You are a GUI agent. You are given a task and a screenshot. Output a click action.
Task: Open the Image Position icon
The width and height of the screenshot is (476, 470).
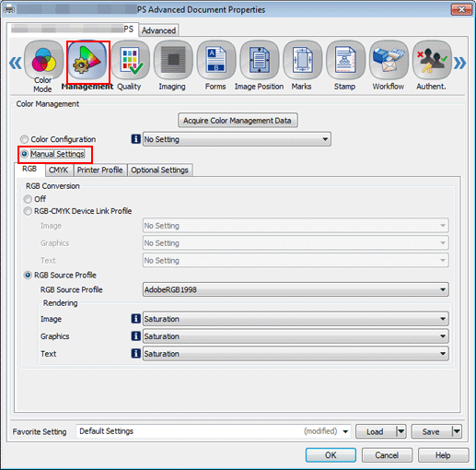point(260,60)
